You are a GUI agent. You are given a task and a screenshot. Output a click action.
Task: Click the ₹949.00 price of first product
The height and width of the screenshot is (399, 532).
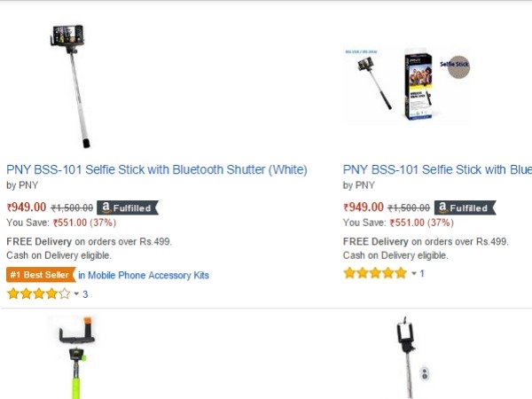tap(27, 207)
